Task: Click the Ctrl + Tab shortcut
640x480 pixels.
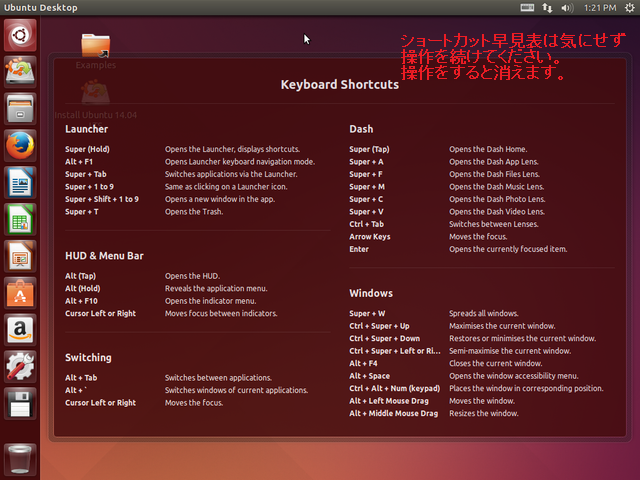Action: tap(367, 224)
